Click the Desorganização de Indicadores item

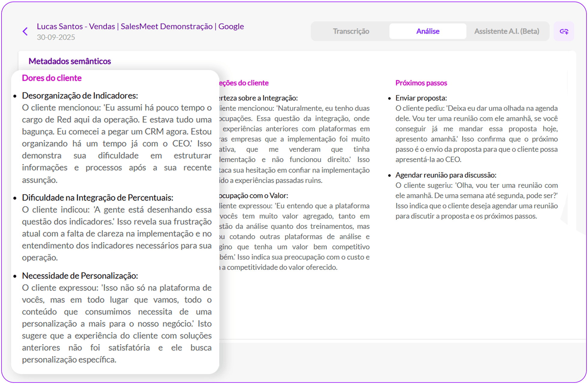point(80,96)
